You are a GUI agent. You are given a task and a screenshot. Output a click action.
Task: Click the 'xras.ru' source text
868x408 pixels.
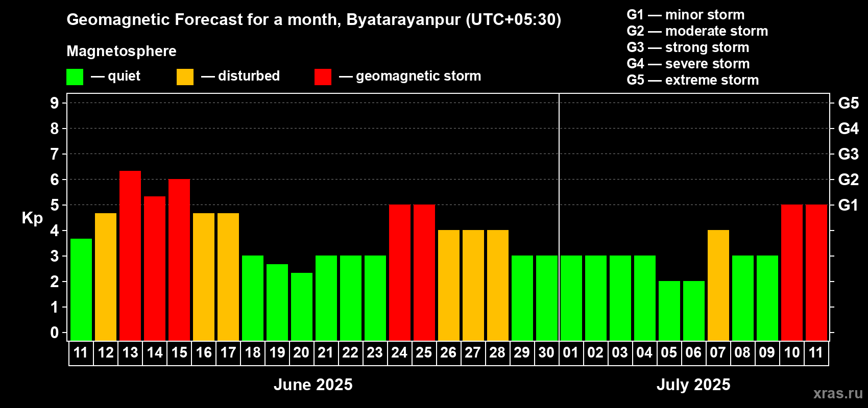click(838, 393)
